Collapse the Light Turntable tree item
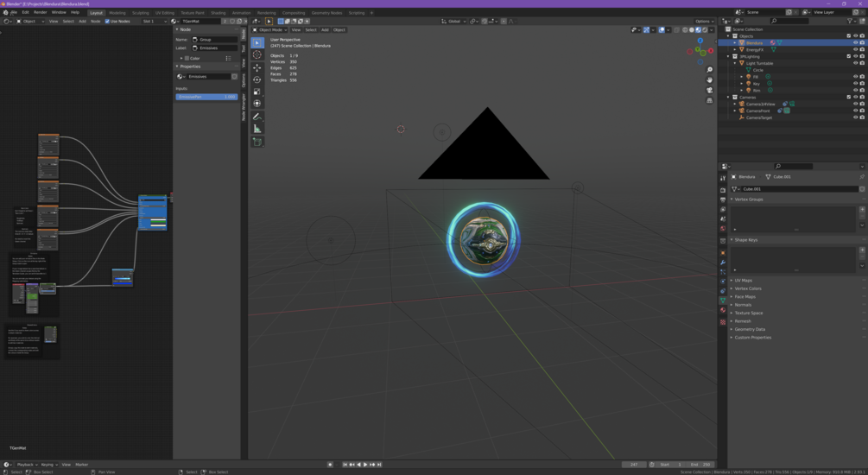Image resolution: width=868 pixels, height=475 pixels. [735, 63]
